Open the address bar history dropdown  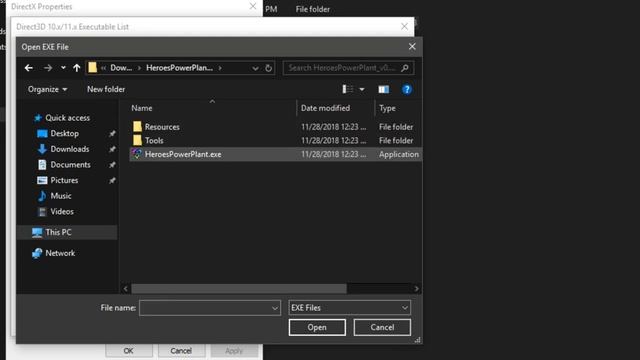(255, 68)
